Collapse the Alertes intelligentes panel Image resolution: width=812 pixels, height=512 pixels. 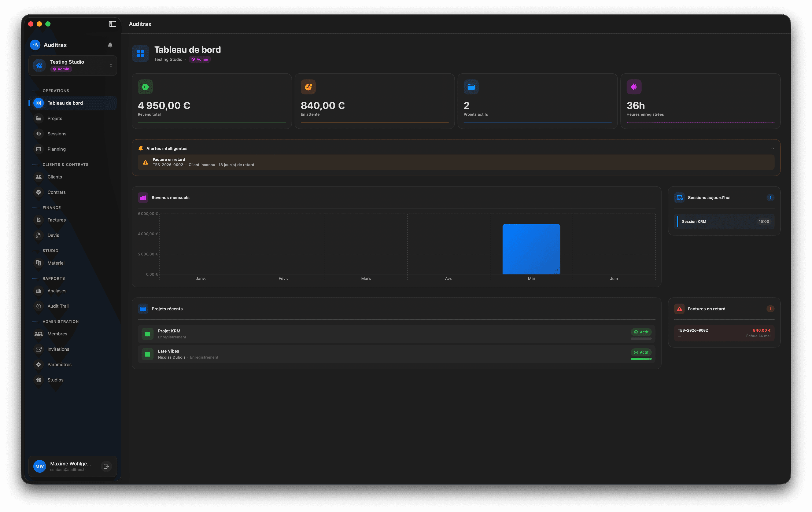point(772,148)
